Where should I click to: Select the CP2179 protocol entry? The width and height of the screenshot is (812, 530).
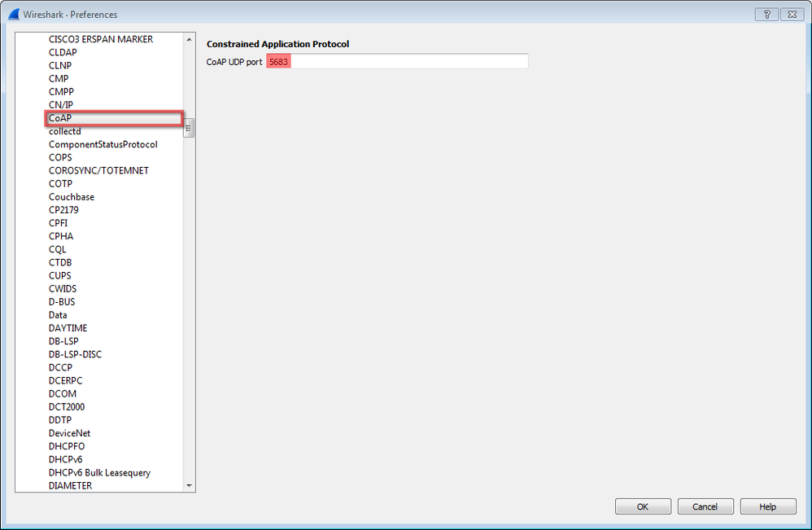(x=63, y=210)
